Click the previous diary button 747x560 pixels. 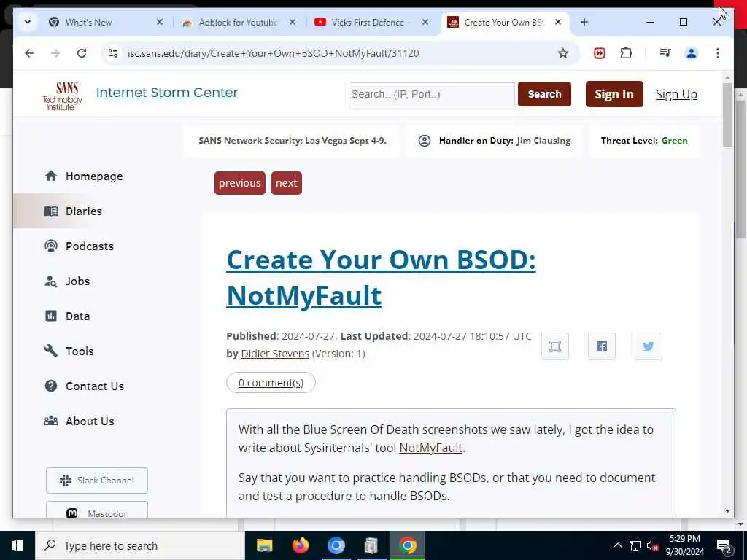pyautogui.click(x=239, y=183)
